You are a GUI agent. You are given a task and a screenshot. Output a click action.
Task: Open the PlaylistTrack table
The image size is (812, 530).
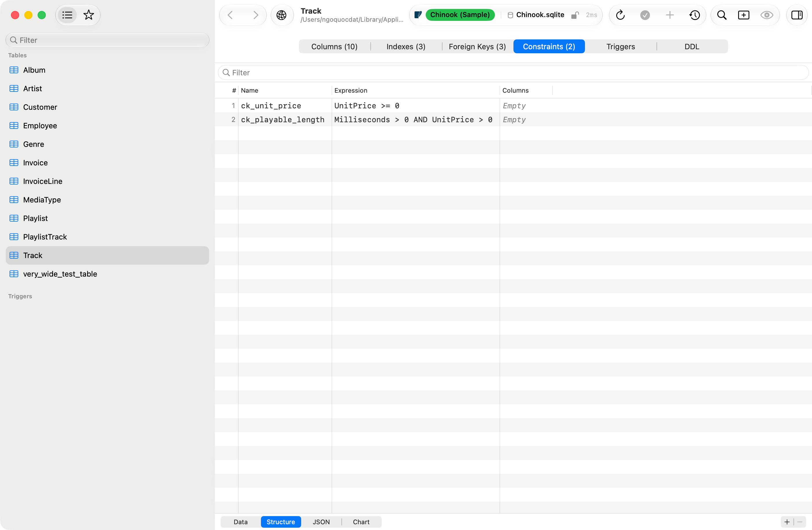click(x=107, y=237)
